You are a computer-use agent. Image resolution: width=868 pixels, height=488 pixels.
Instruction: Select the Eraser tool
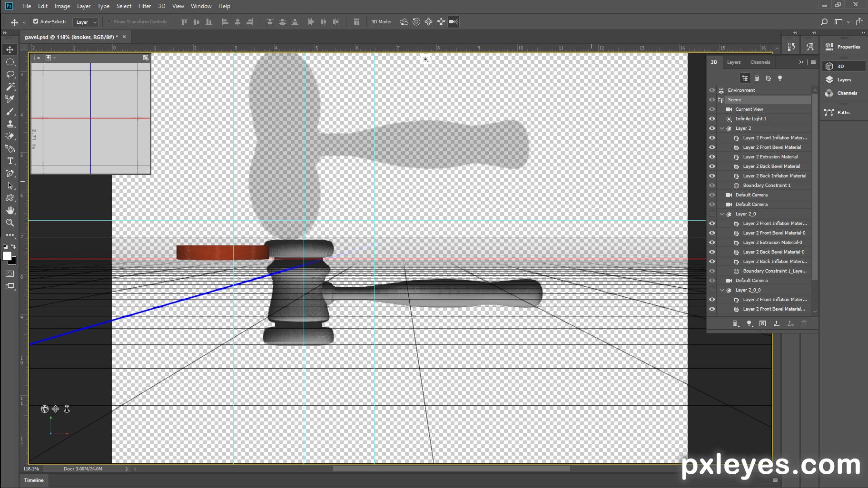10,136
